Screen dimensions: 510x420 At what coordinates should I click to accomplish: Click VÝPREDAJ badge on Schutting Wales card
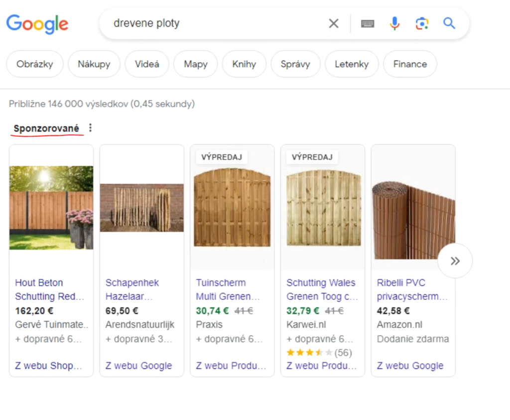point(312,157)
